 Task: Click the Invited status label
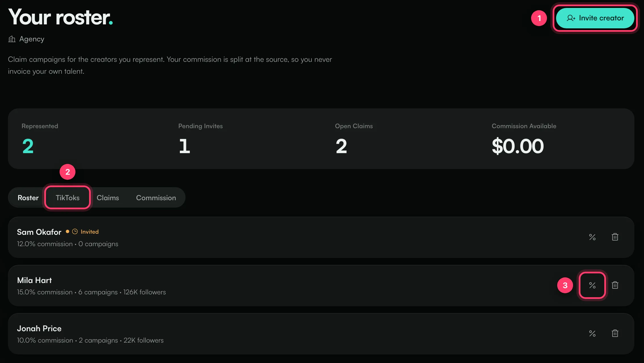90,232
